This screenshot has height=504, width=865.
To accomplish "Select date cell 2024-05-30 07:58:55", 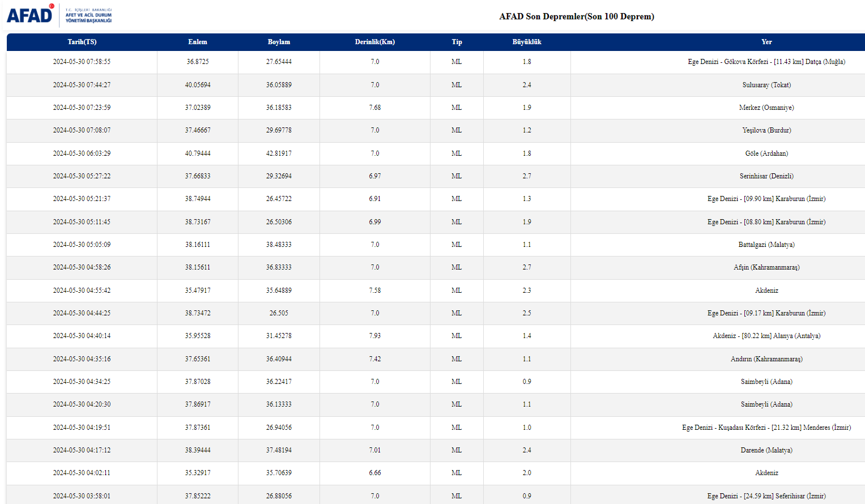I will tap(82, 62).
